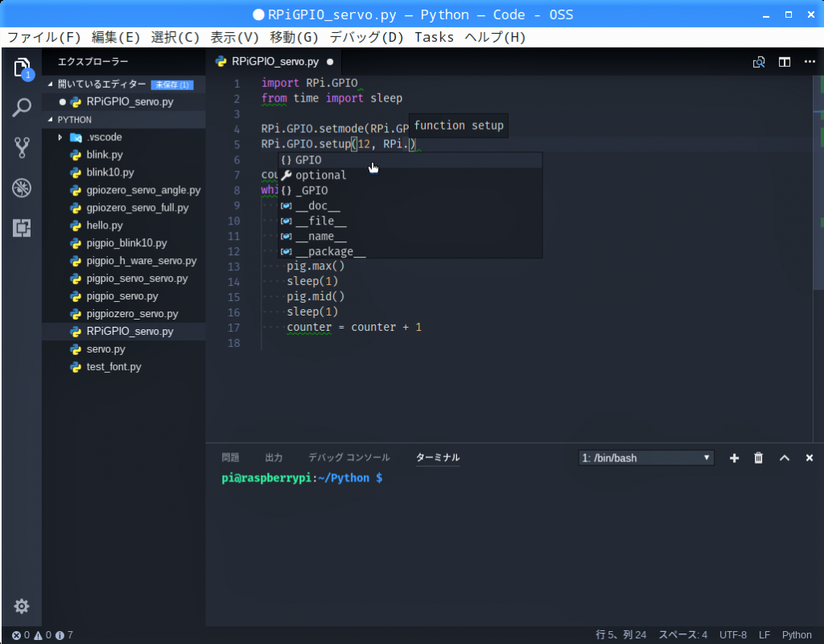The width and height of the screenshot is (824, 644).
Task: Expand the .vscode folder
Action: pos(124,137)
